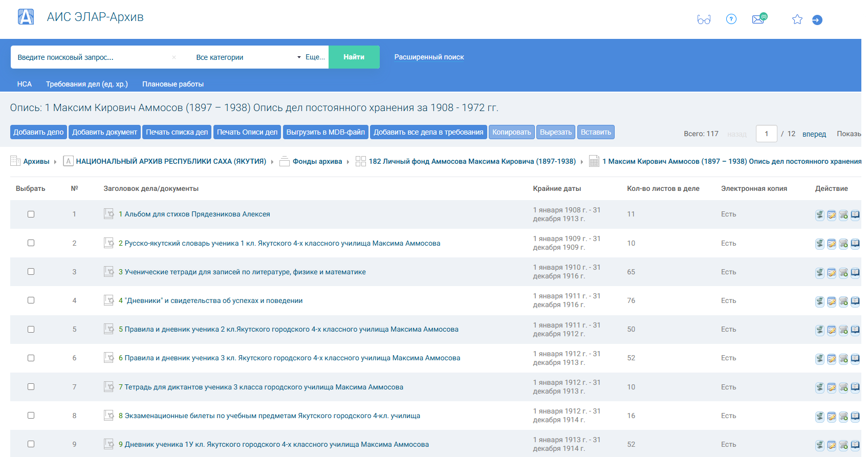The image size is (868, 457).
Task: Open book icon in row 7 Тетрадь для диктантов
Action: [x=855, y=387]
